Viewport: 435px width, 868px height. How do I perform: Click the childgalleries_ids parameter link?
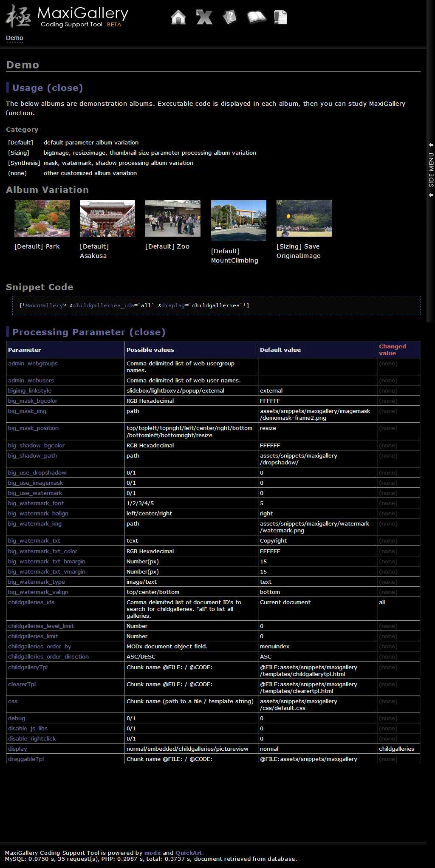tap(31, 602)
